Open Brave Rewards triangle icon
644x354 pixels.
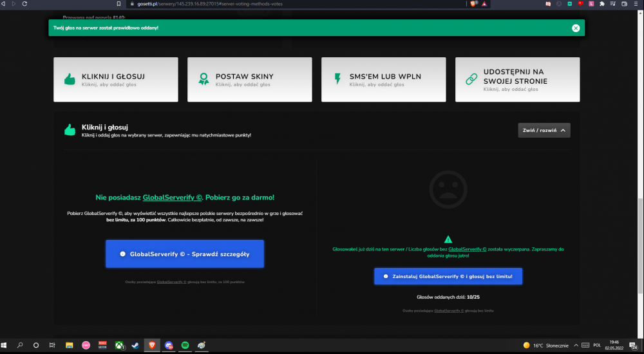484,4
